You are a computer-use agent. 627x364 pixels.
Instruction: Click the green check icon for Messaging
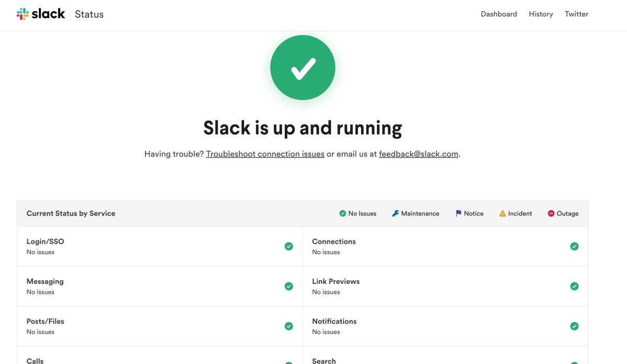click(289, 286)
